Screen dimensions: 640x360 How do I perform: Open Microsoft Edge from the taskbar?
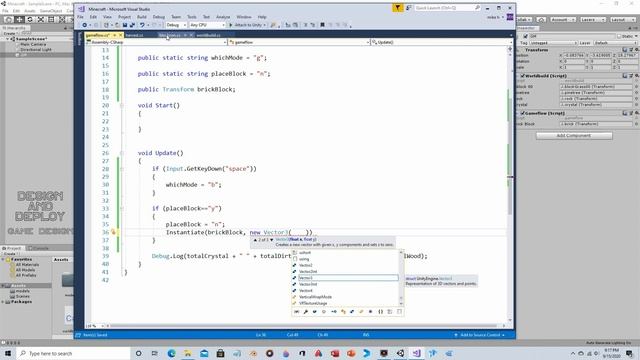pos(171,353)
